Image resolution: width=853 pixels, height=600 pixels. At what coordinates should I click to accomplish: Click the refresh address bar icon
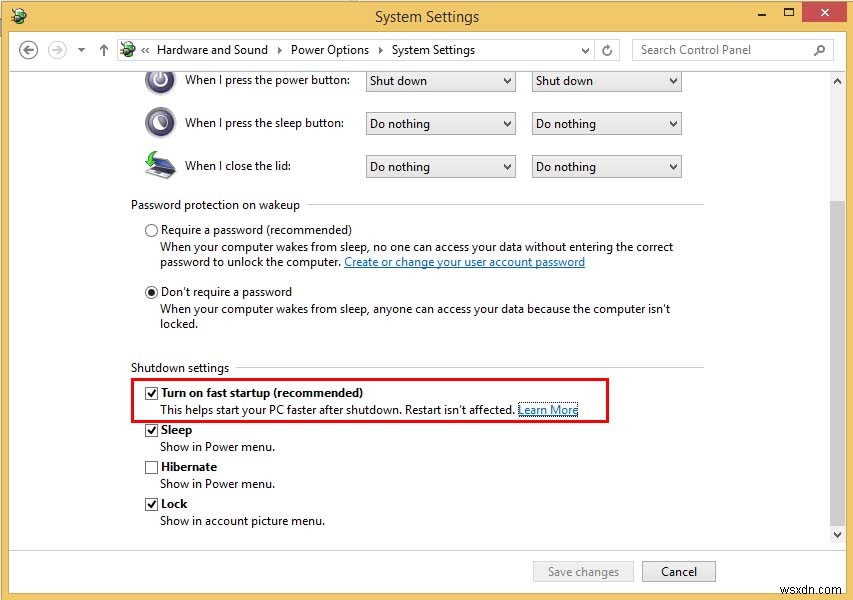[608, 50]
